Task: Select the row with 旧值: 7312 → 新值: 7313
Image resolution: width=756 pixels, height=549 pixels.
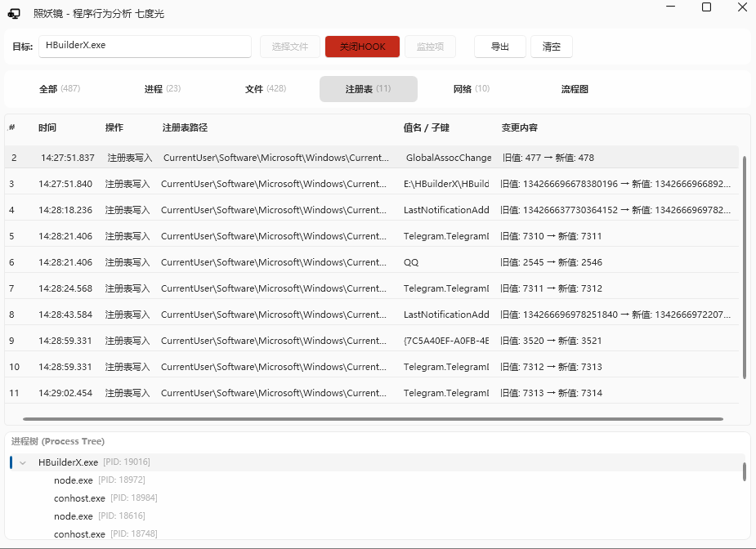Action: pyautogui.click(x=372, y=367)
